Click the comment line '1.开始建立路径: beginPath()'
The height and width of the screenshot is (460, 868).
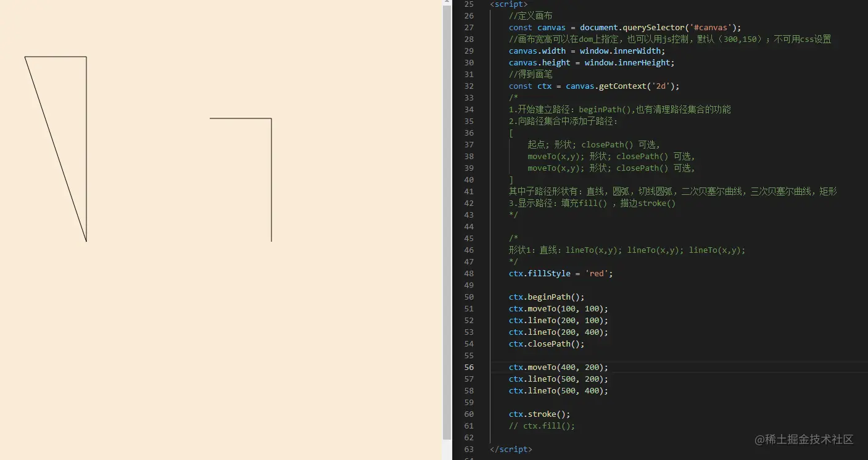(619, 110)
